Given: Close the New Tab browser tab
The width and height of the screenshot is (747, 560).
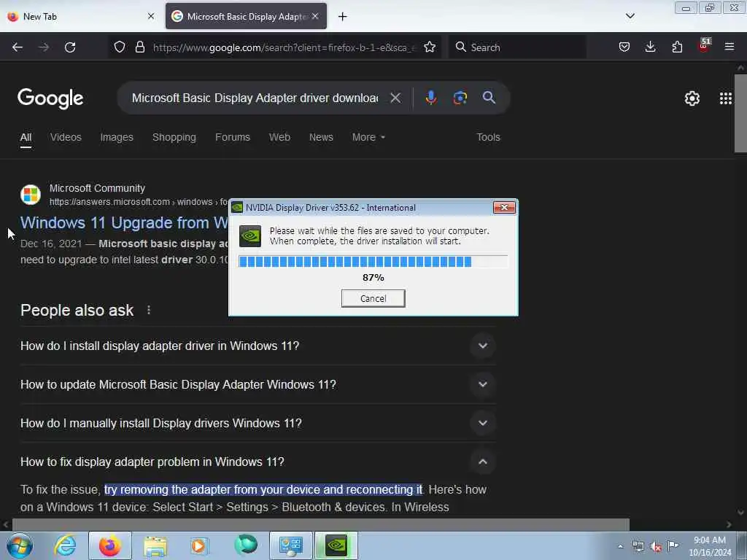Looking at the screenshot, I should click(x=151, y=16).
